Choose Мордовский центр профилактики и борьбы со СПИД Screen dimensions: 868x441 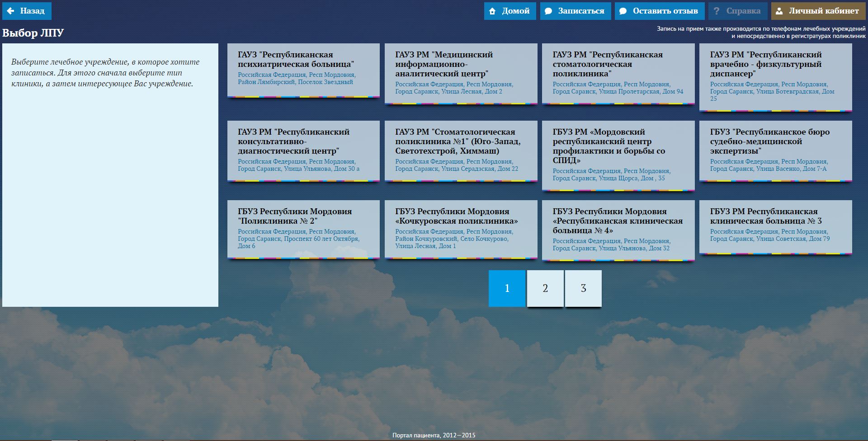coord(618,156)
